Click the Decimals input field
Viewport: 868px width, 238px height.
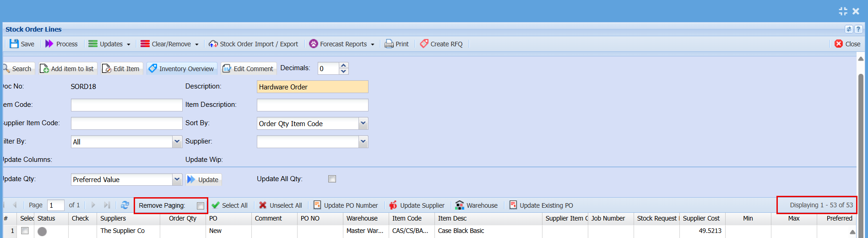click(329, 68)
